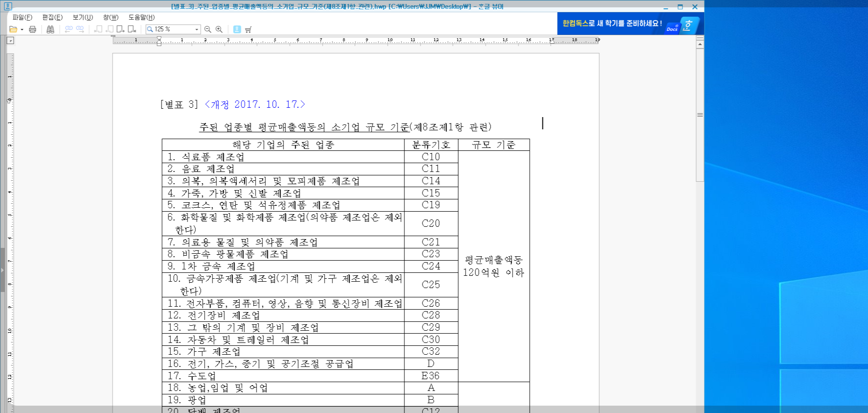Go to the first page icon
Viewport: 868px width, 413px height.
pyautogui.click(x=98, y=29)
